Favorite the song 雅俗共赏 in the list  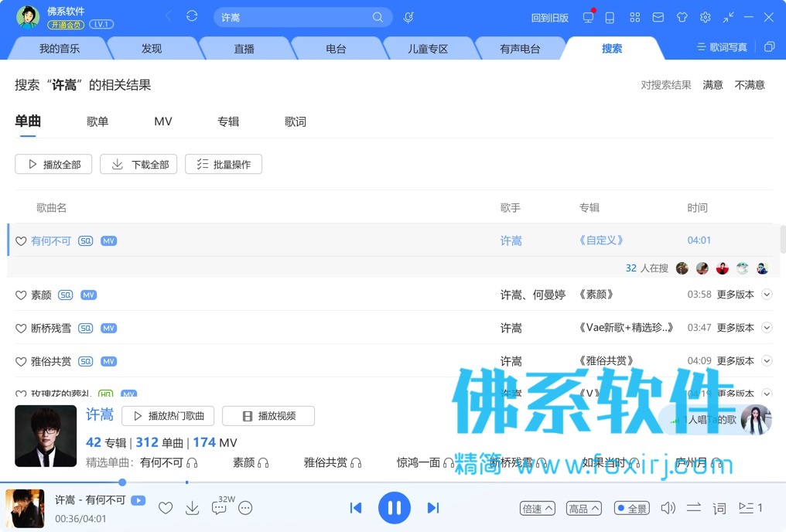click(x=21, y=361)
